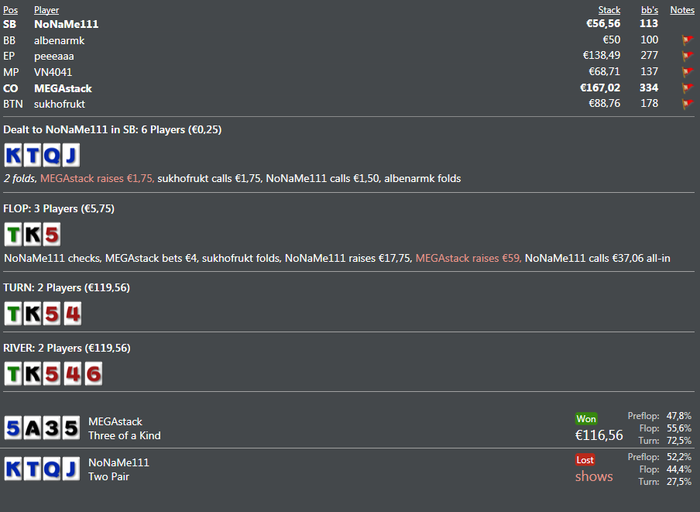Click the Pos column header
The width and height of the screenshot is (700, 512).
tap(10, 10)
